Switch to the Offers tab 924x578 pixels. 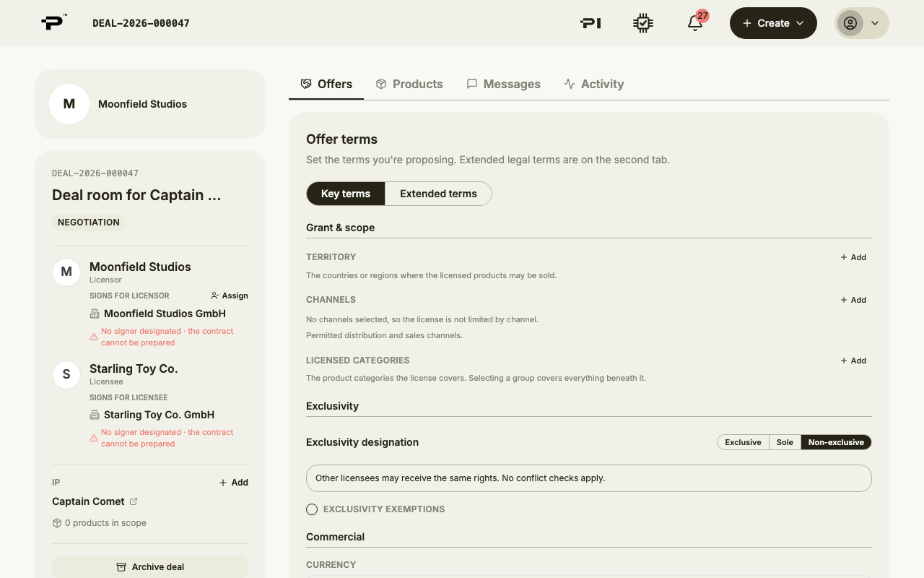click(326, 84)
